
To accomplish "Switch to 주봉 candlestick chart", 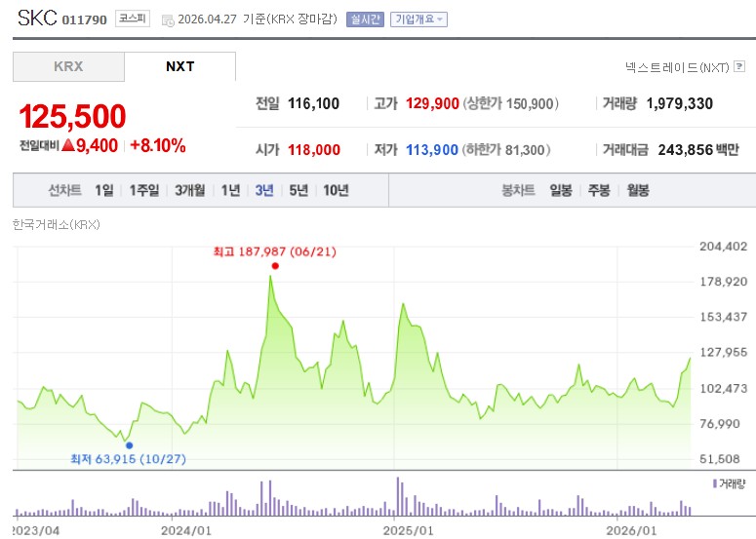I will click(x=599, y=190).
